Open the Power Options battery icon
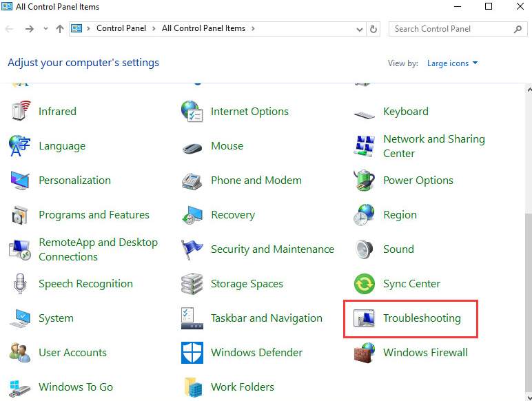Viewport: 532px width, 401px height. [x=365, y=180]
